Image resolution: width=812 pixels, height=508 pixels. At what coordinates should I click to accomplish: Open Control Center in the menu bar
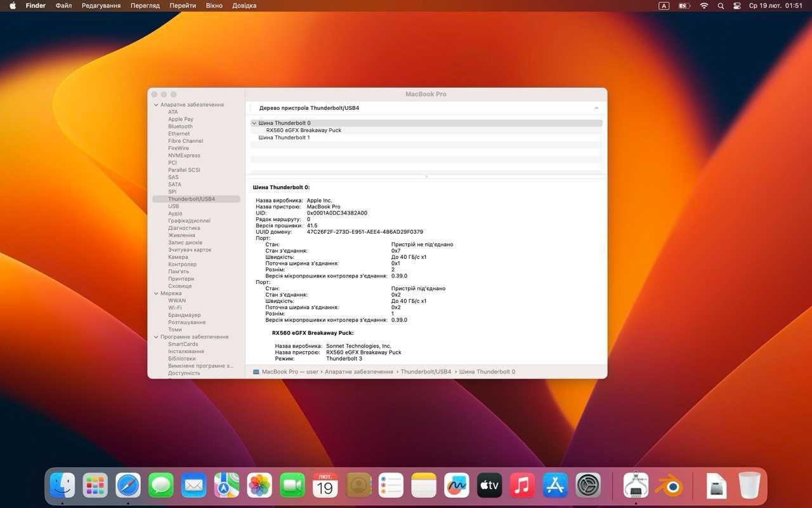pos(737,6)
